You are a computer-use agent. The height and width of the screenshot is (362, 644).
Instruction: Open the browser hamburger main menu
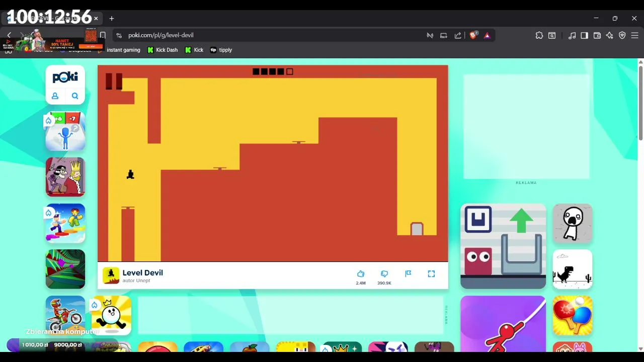coord(635,35)
